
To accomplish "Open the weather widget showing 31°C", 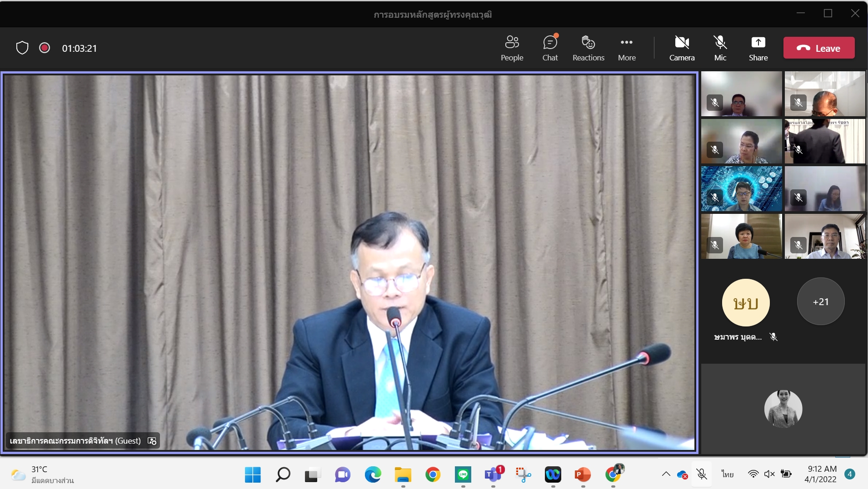I will [42, 474].
